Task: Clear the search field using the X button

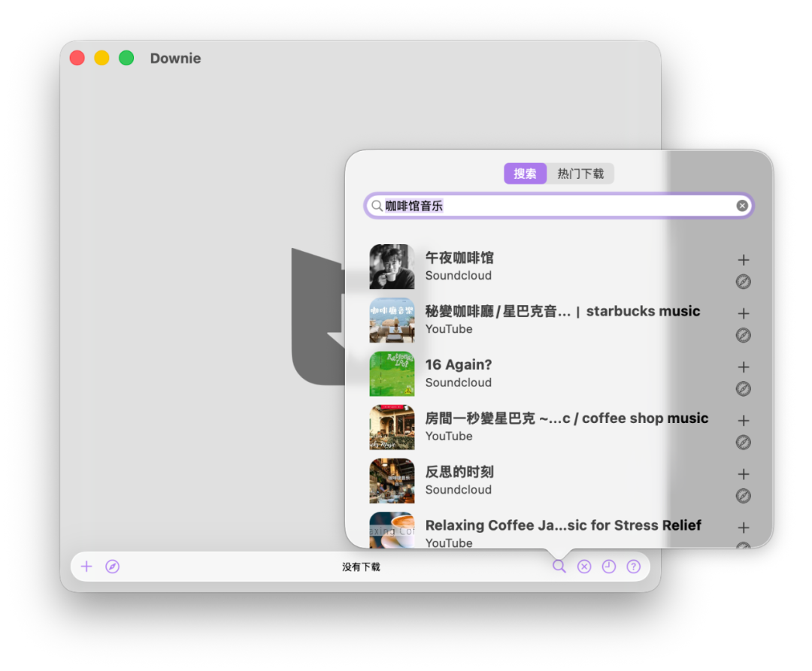Action: coord(742,205)
